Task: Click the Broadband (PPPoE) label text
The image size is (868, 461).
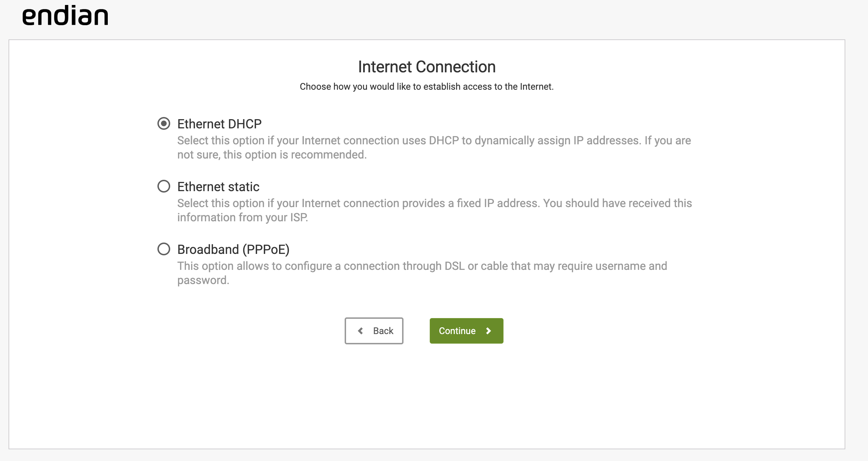Action: point(233,250)
